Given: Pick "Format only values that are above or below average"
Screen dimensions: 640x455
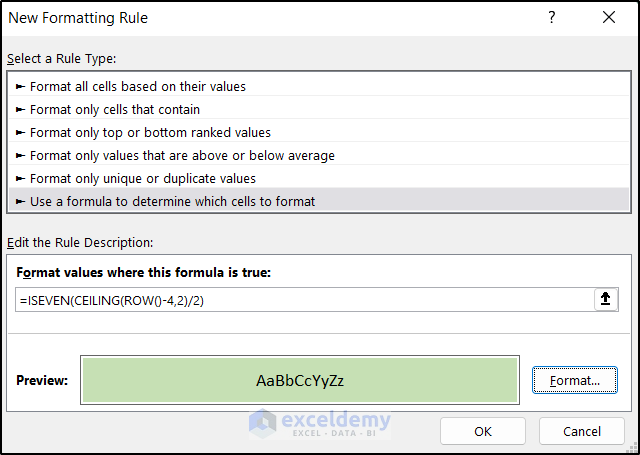Looking at the screenshot, I should (x=182, y=155).
